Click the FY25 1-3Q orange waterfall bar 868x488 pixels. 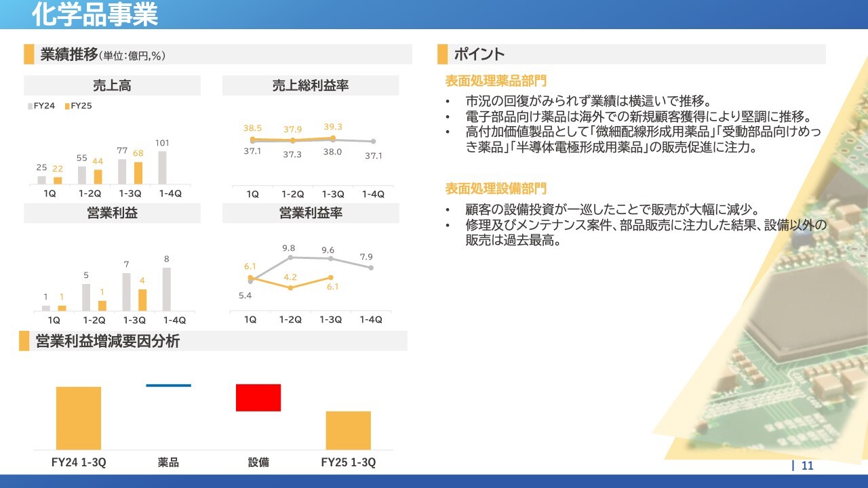coord(348,430)
